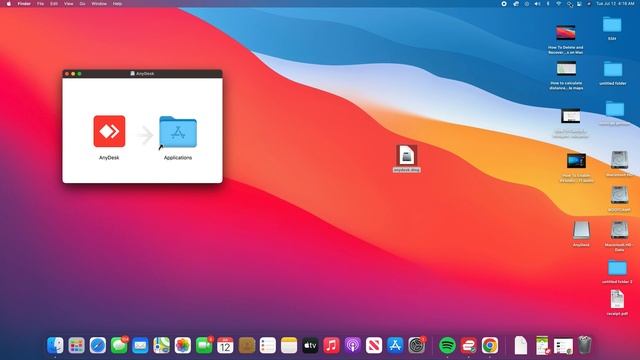Open Finder from the Dock
The width and height of the screenshot is (640, 360).
(55, 346)
